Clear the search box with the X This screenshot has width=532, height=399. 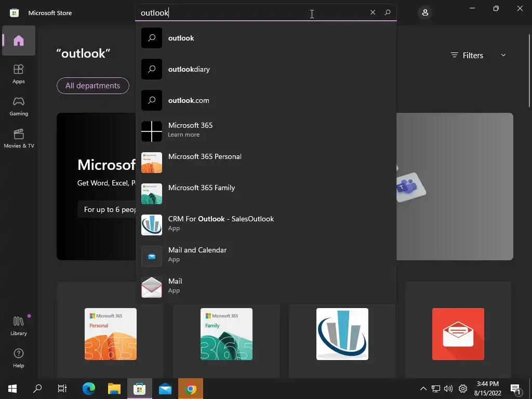point(373,12)
